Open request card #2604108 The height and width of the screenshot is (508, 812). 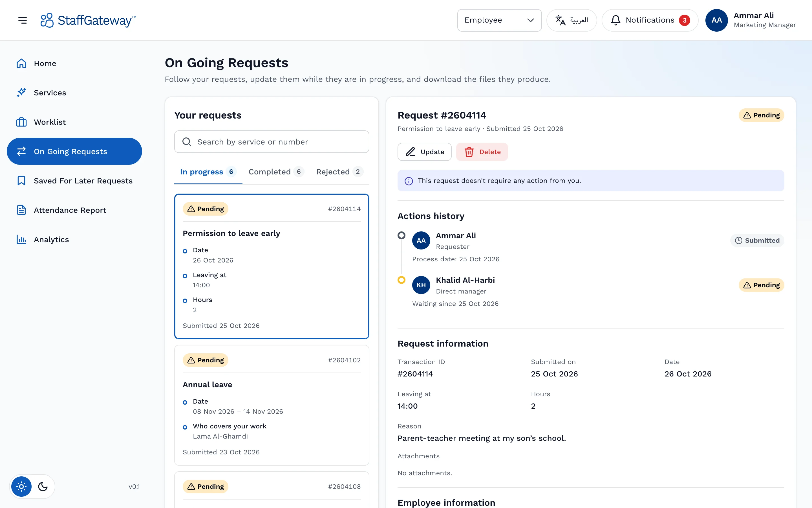pos(272,490)
